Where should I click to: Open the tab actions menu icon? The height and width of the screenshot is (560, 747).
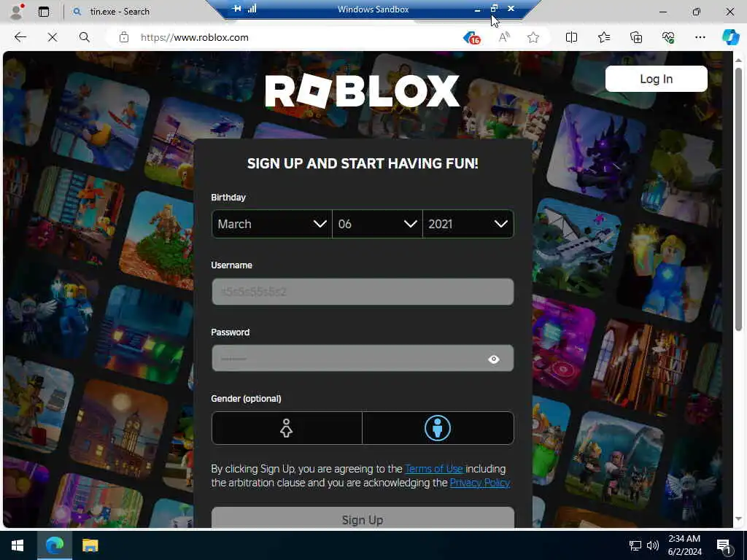click(x=44, y=12)
